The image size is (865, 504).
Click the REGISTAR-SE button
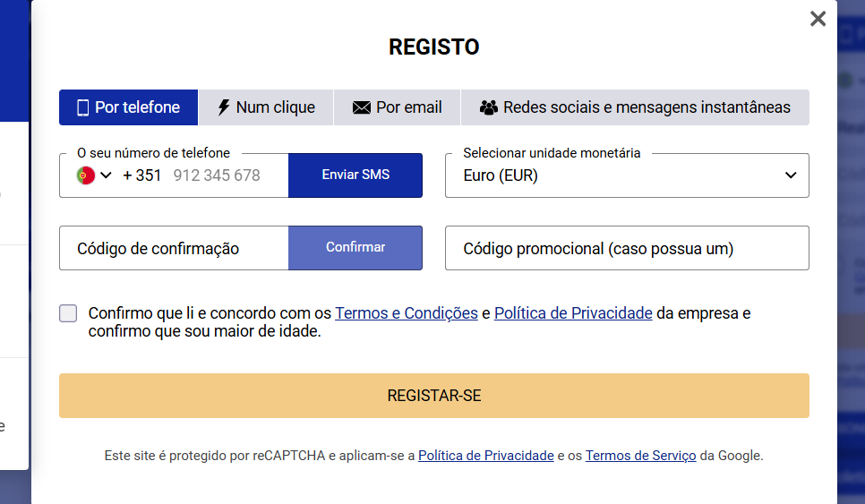point(434,396)
